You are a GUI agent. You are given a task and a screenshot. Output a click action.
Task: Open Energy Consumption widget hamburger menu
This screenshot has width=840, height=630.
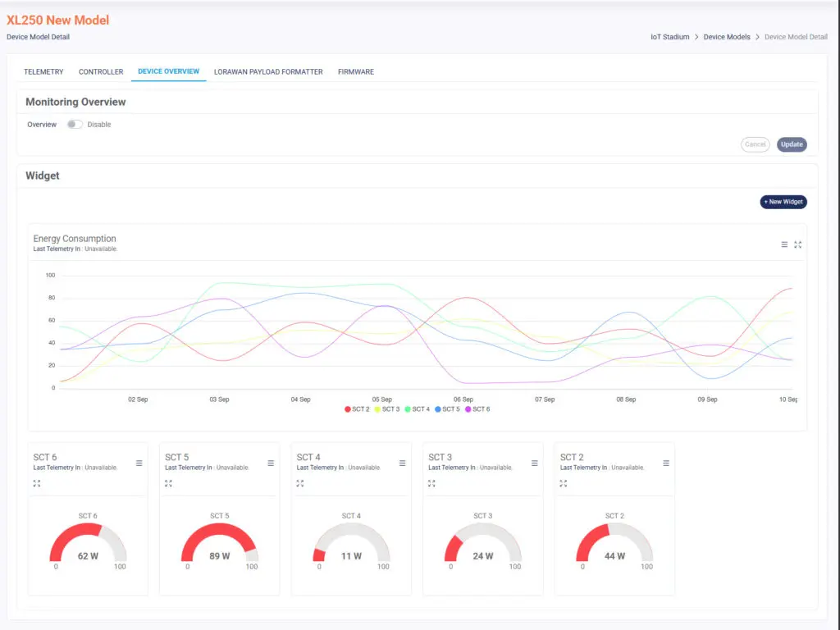point(784,244)
